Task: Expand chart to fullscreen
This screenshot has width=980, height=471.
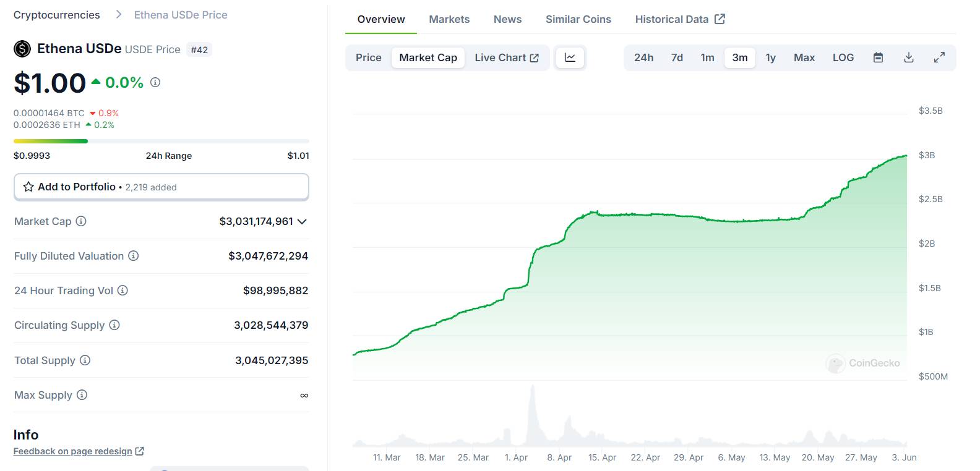Action: 939,57
